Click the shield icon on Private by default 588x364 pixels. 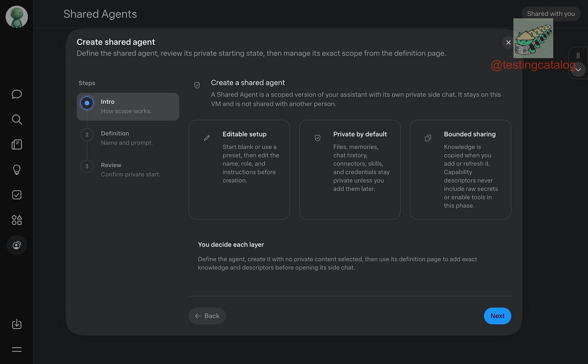pyautogui.click(x=317, y=138)
